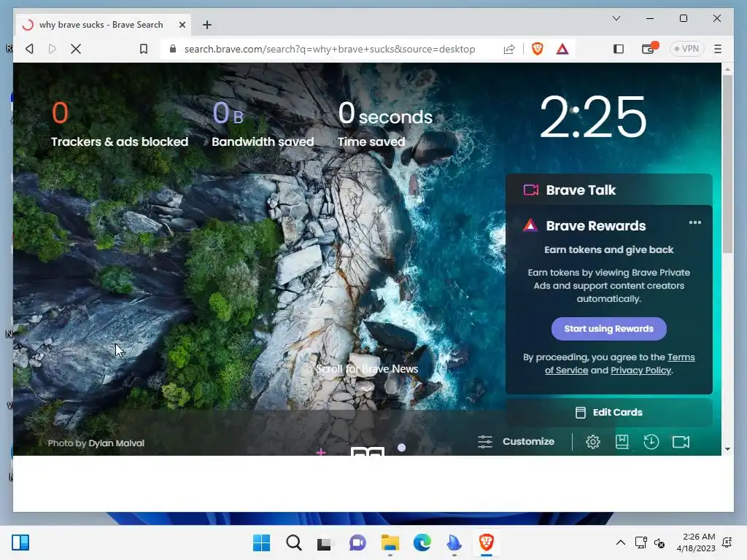The image size is (747, 560).
Task: Click the scrollbar up arrow
Action: pos(727,69)
